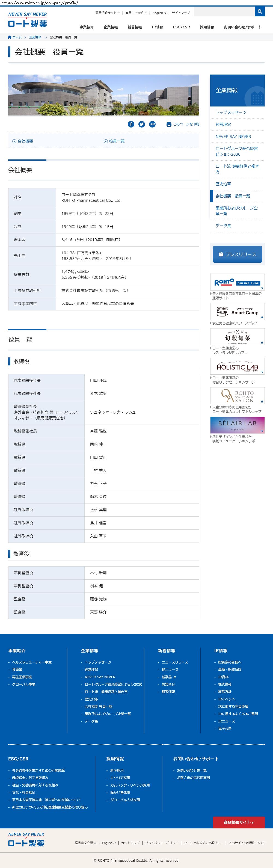
Task: Open IR情報 in main navigation
Action: coord(158,27)
